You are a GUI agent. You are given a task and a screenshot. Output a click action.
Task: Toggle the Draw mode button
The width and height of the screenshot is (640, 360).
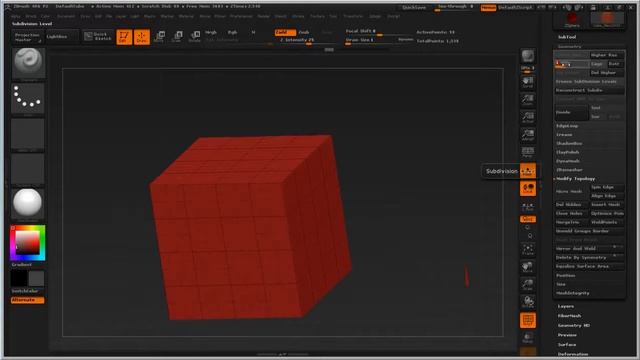tap(142, 37)
